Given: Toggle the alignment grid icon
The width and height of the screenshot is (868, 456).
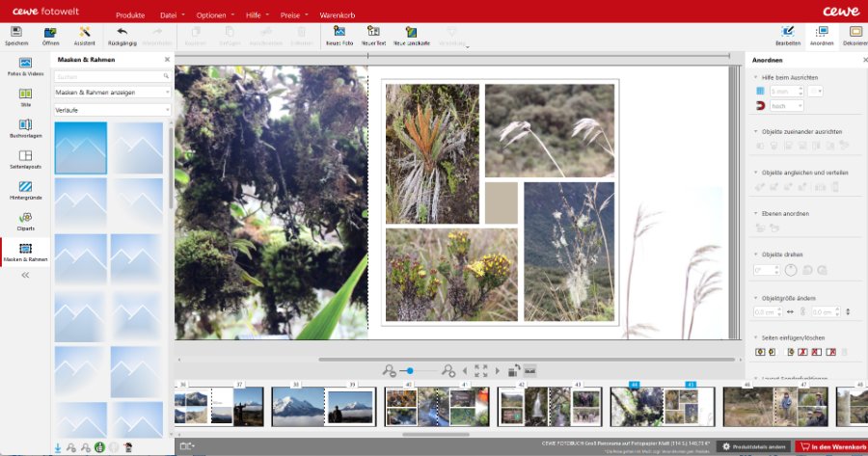Looking at the screenshot, I should click(759, 91).
